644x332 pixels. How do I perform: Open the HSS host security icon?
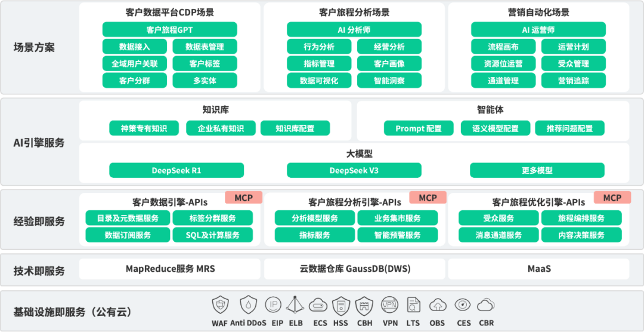(340, 305)
